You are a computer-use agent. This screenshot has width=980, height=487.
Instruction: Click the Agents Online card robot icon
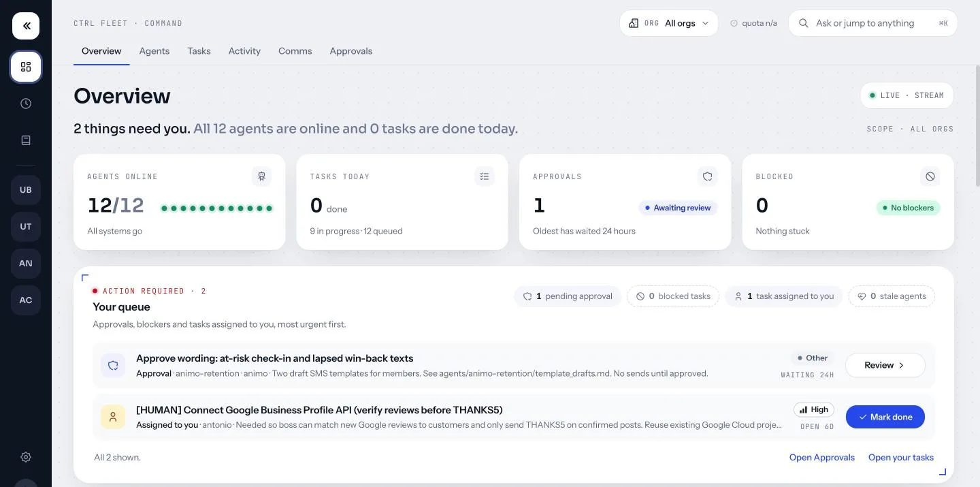(x=261, y=176)
